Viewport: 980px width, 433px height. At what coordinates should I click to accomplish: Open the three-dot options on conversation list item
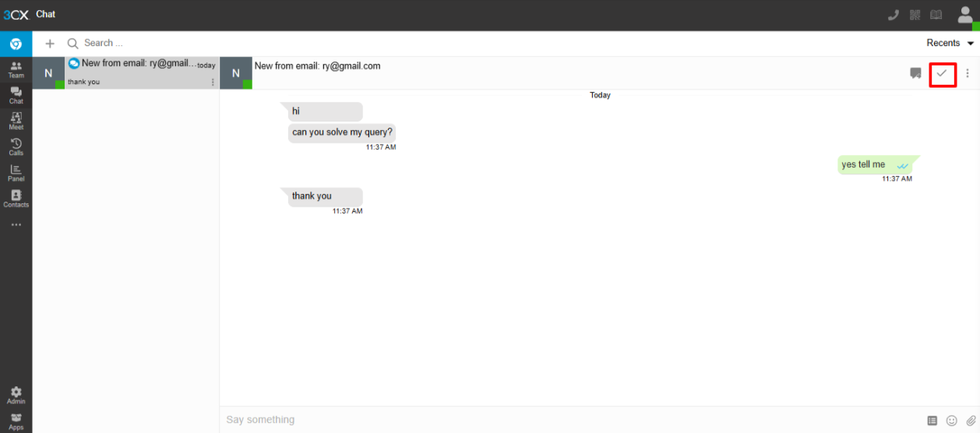point(213,82)
